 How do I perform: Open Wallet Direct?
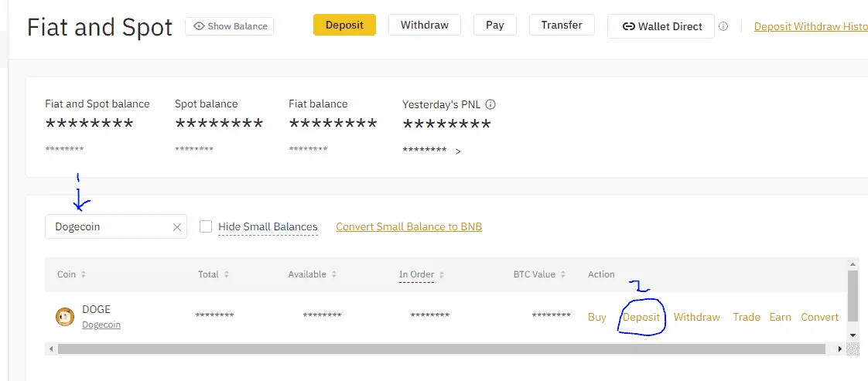(x=661, y=26)
